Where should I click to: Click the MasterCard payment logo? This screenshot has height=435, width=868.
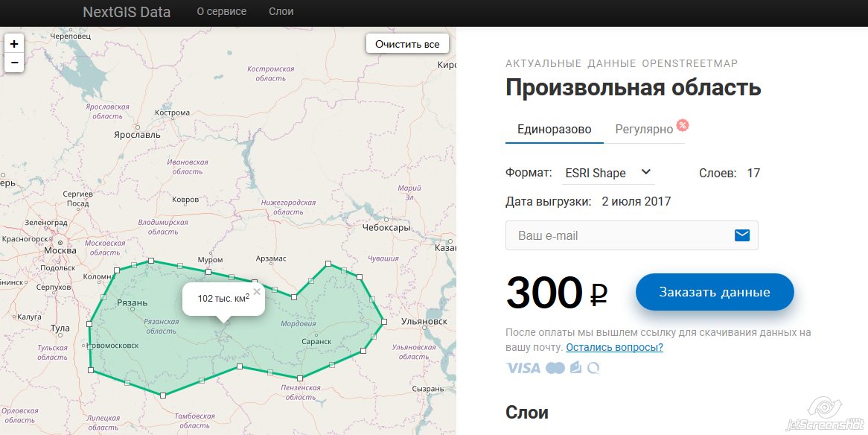(x=555, y=368)
